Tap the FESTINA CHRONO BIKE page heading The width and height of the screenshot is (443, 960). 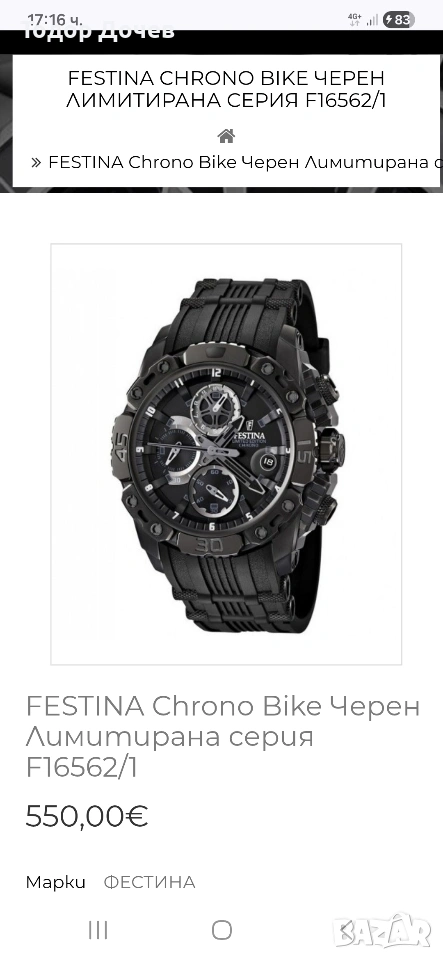[x=226, y=89]
